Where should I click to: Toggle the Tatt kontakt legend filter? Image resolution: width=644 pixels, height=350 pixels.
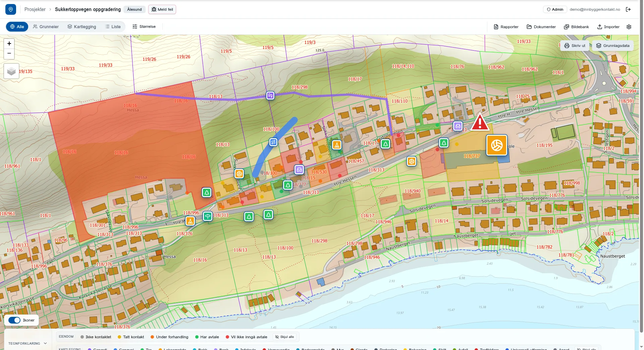click(131, 337)
